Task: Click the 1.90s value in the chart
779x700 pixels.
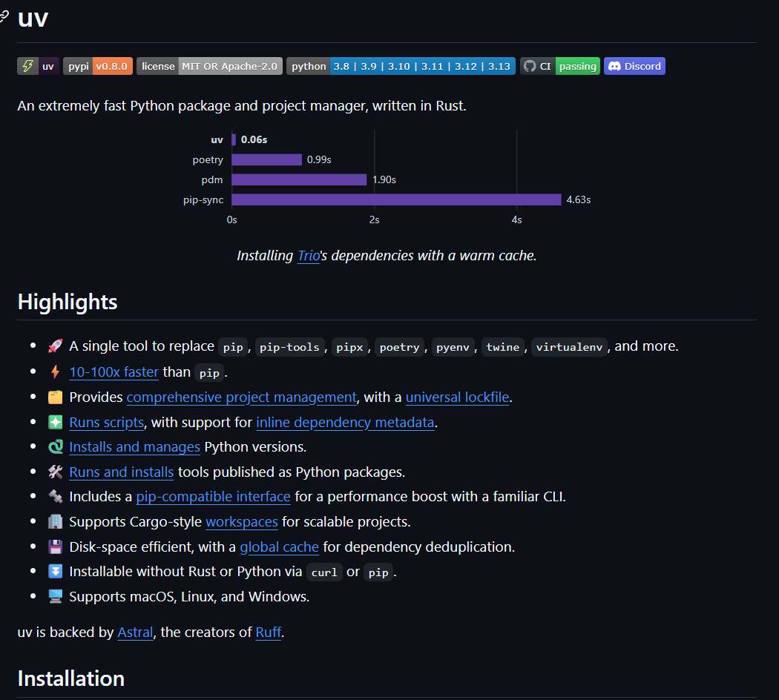Action: (x=384, y=179)
